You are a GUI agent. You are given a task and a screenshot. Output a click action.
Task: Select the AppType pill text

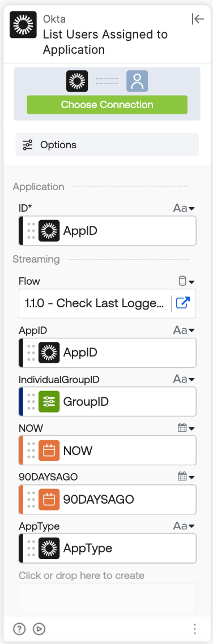(88, 548)
